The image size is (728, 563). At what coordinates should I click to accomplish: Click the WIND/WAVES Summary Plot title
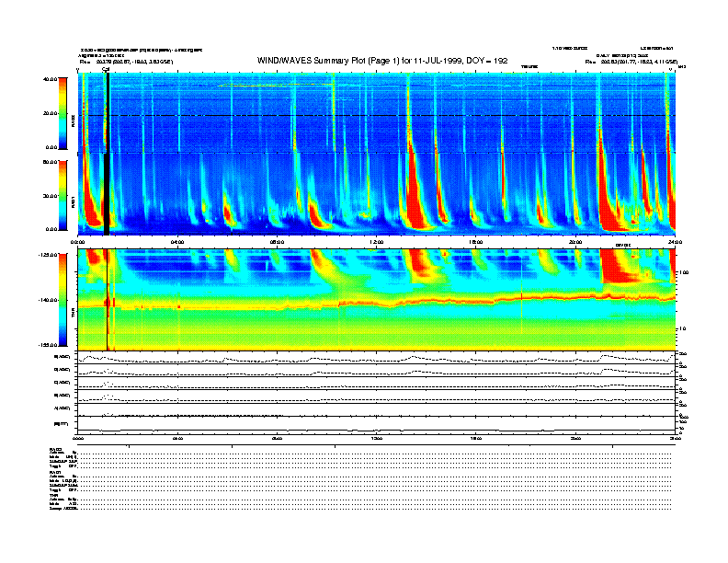[382, 61]
